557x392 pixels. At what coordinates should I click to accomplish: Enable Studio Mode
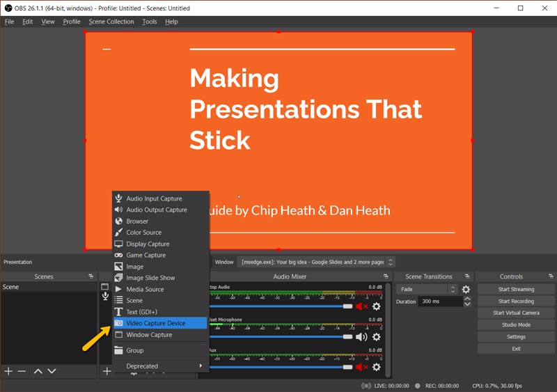[x=516, y=325]
